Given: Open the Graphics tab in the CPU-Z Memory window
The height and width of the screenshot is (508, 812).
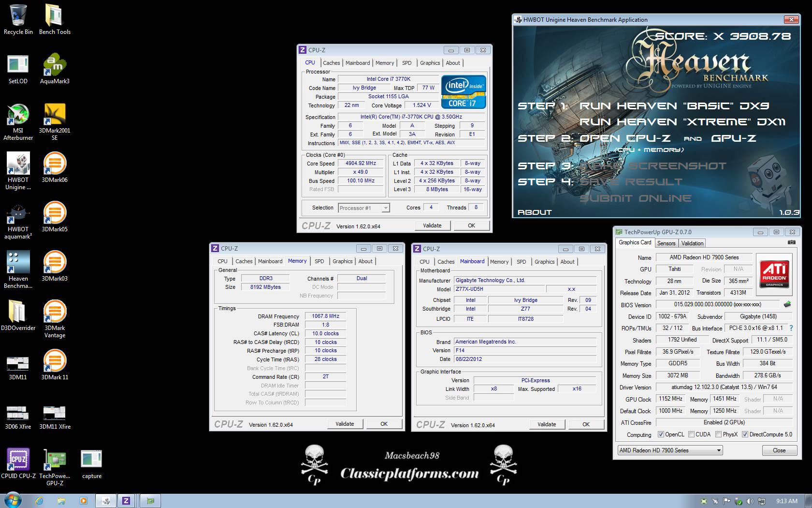Looking at the screenshot, I should tap(343, 261).
